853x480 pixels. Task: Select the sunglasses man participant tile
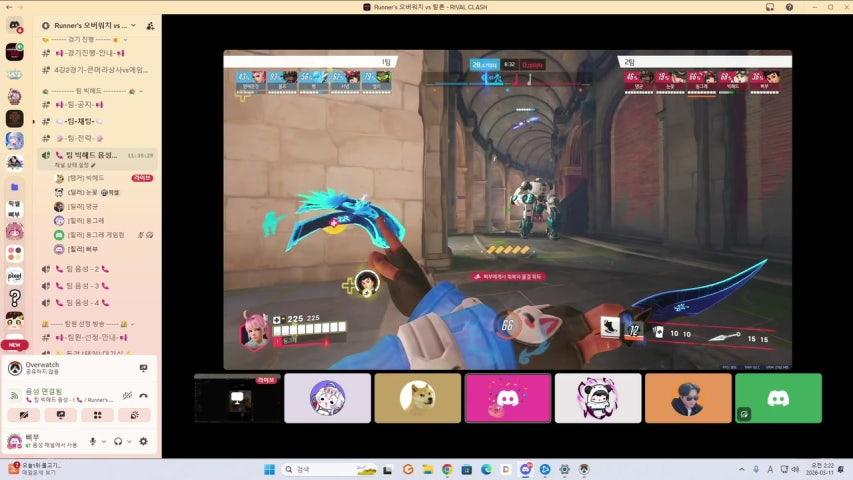click(x=688, y=398)
